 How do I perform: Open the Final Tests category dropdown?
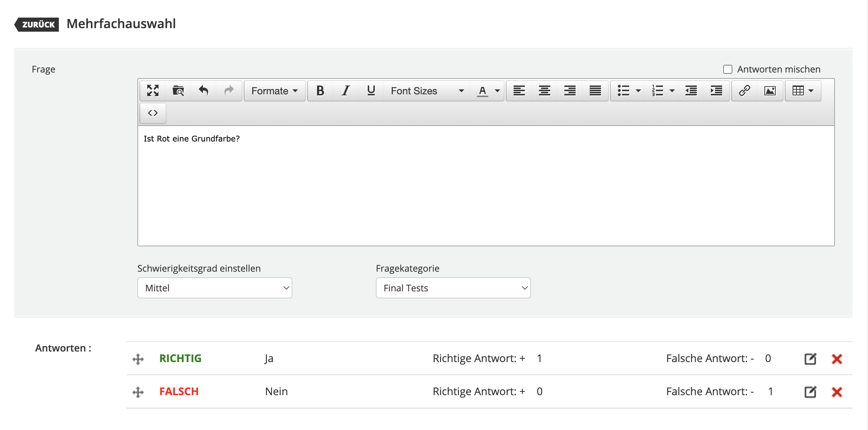453,288
